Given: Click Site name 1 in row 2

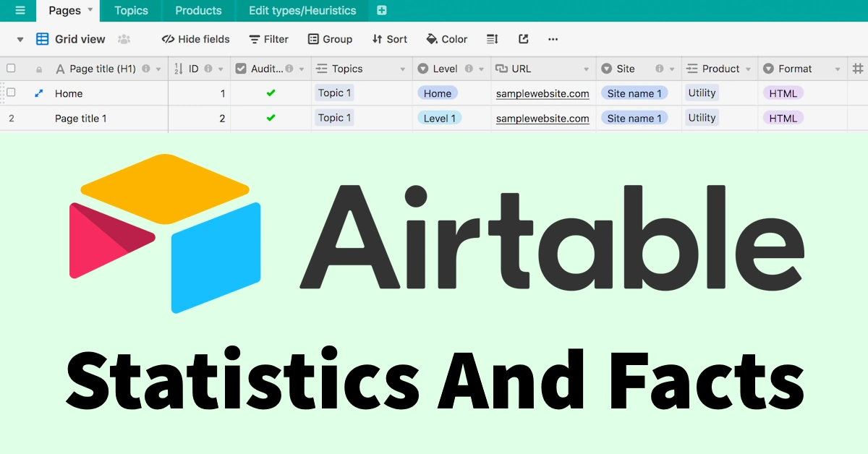Looking at the screenshot, I should point(634,118).
